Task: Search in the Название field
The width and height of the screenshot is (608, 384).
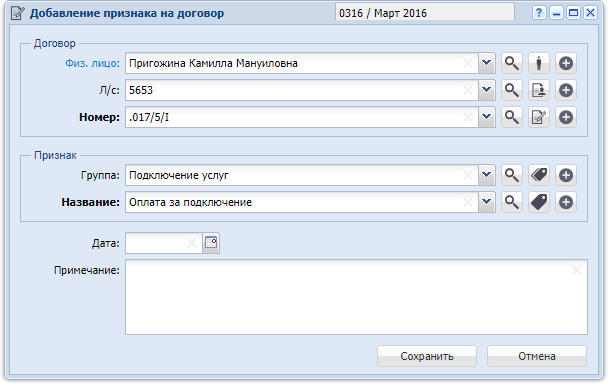Action: pyautogui.click(x=512, y=202)
